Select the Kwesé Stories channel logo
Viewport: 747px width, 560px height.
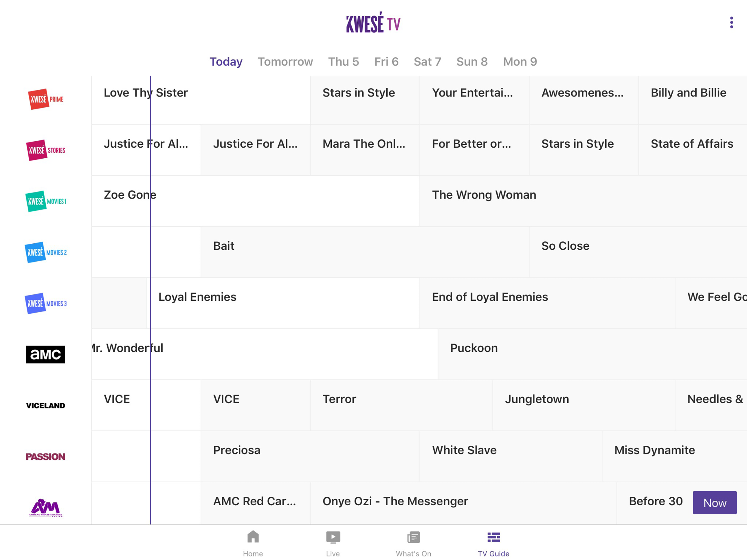click(x=46, y=150)
